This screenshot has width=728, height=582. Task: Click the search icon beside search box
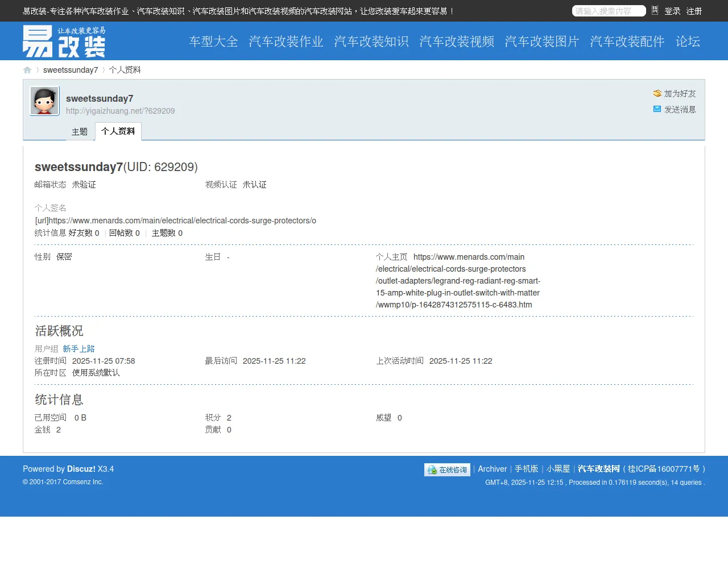pyautogui.click(x=655, y=10)
